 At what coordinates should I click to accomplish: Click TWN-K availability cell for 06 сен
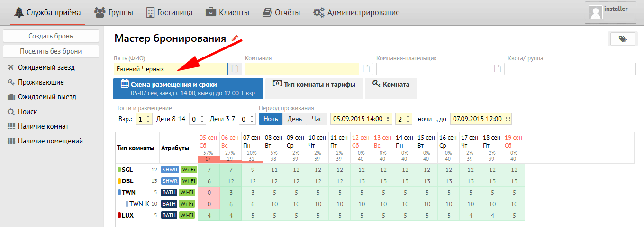coord(231,204)
